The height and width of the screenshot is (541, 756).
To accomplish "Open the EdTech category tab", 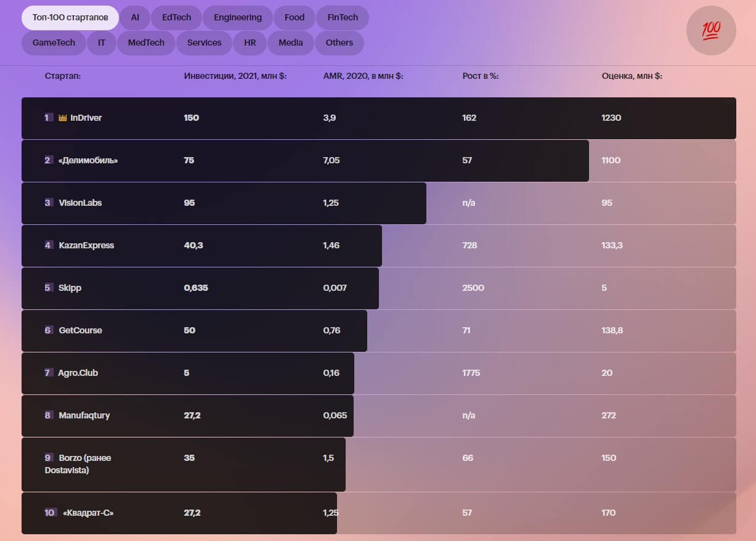I will click(176, 18).
